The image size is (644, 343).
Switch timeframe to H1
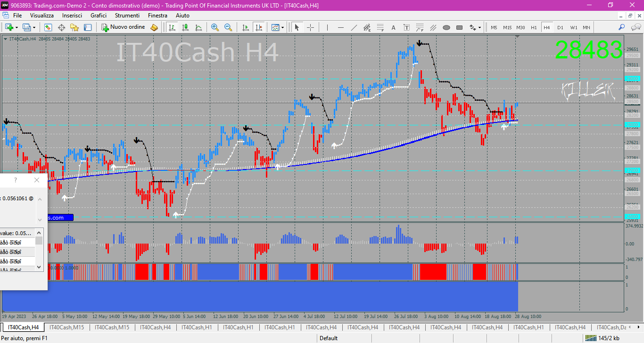(534, 27)
